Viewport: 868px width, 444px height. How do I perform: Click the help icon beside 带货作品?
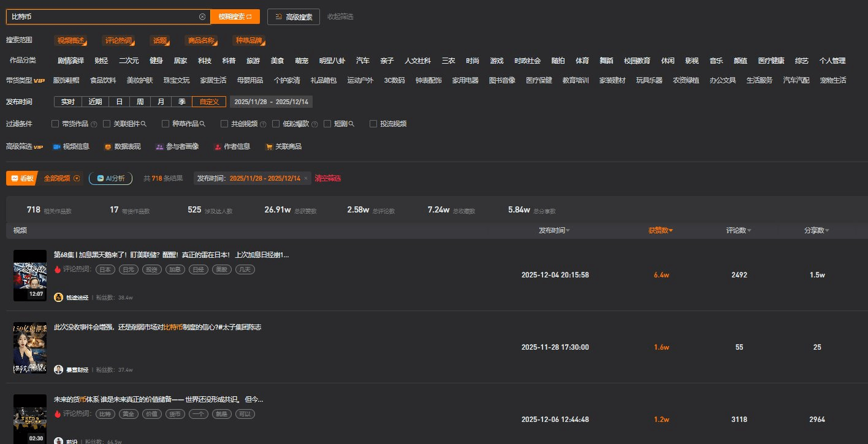coord(94,124)
